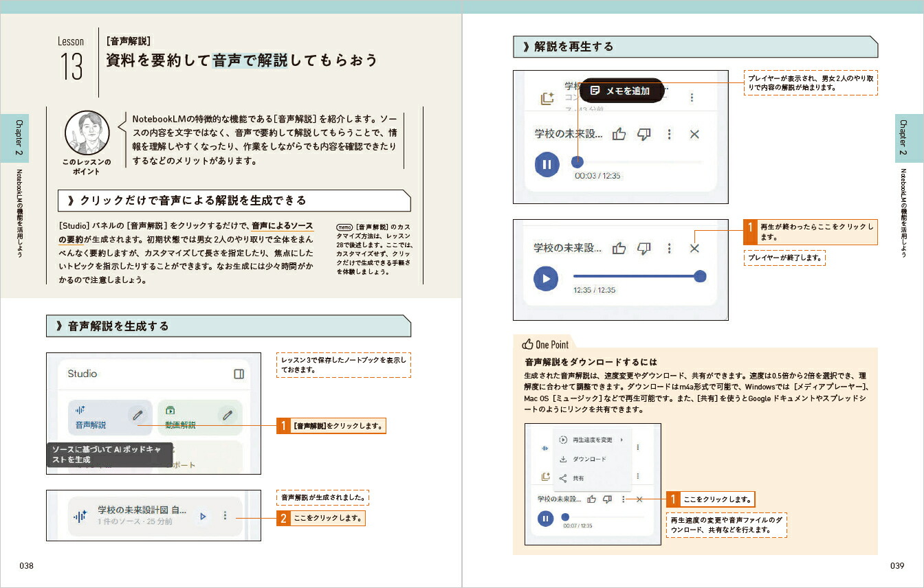Expand the 再生速度を変更 submenu

(593, 440)
